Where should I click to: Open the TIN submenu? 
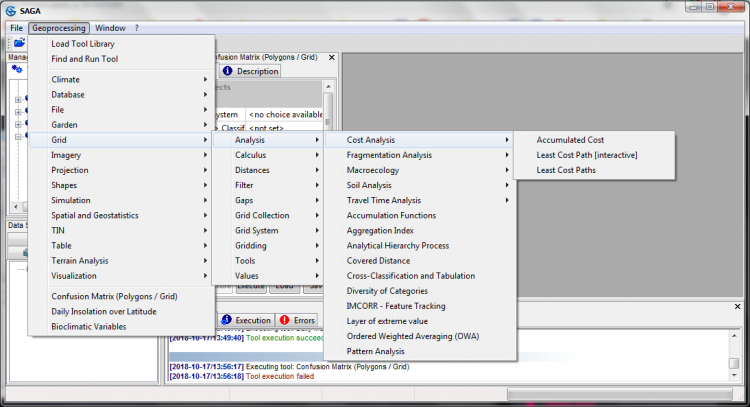pyautogui.click(x=121, y=231)
